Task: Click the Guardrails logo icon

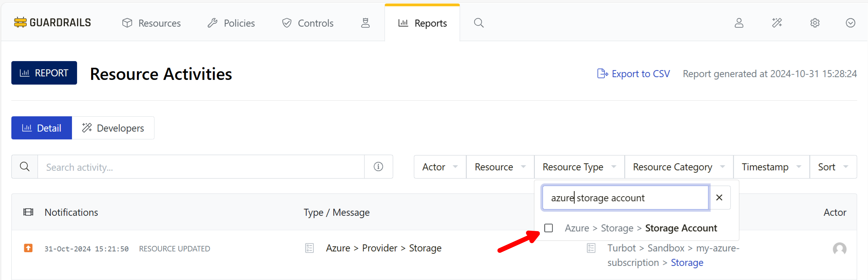Action: point(20,23)
